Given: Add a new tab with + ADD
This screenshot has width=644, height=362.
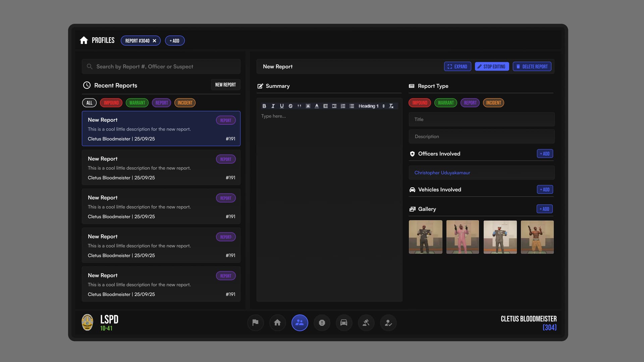Looking at the screenshot, I should (x=175, y=41).
